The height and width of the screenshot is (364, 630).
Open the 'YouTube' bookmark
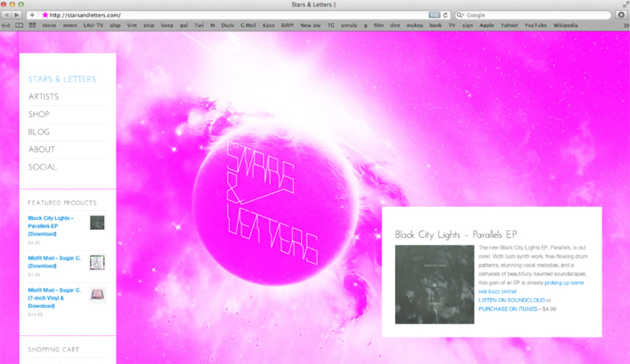click(x=535, y=25)
